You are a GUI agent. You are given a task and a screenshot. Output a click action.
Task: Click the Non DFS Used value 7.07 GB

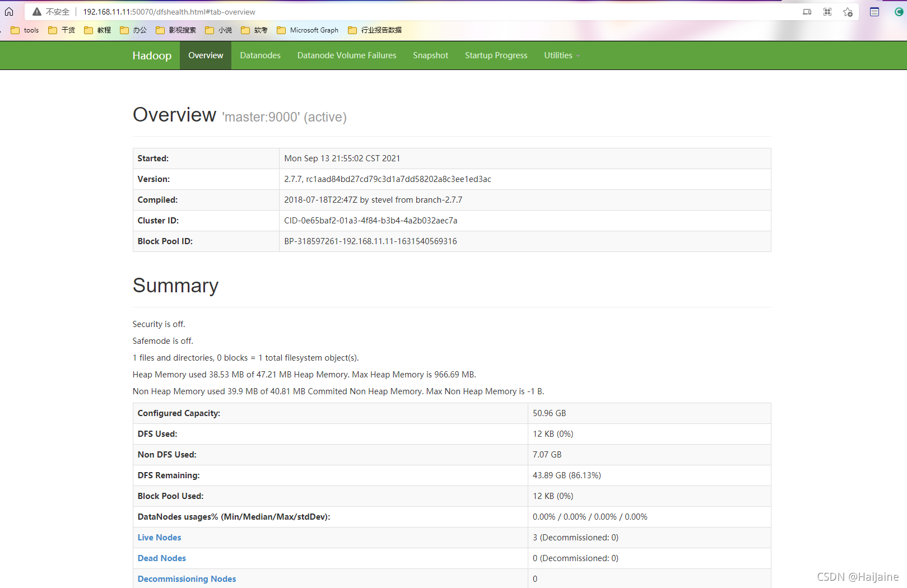tap(547, 455)
